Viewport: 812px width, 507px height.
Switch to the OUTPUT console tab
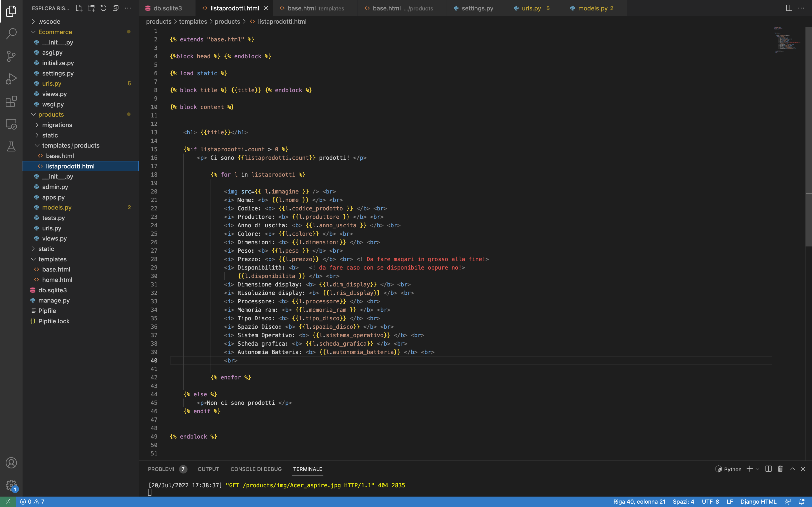(208, 468)
